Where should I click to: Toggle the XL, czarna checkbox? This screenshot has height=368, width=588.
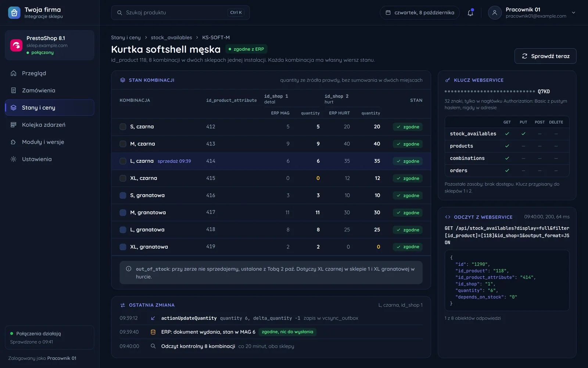coord(123,178)
